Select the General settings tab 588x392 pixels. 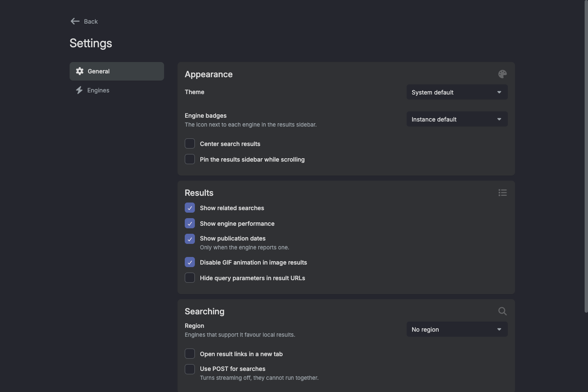pyautogui.click(x=117, y=71)
